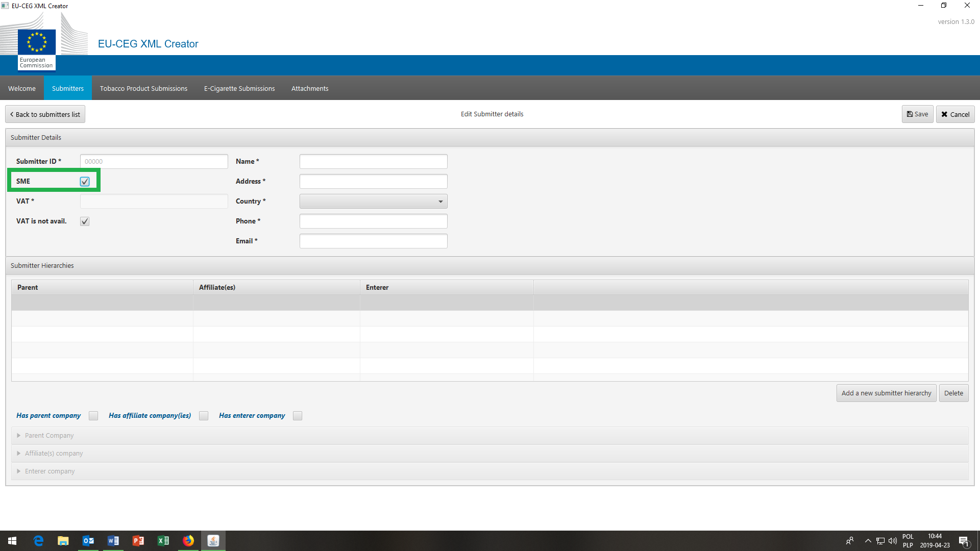This screenshot has width=980, height=551.
Task: Open File Explorer from taskbar
Action: click(63, 541)
